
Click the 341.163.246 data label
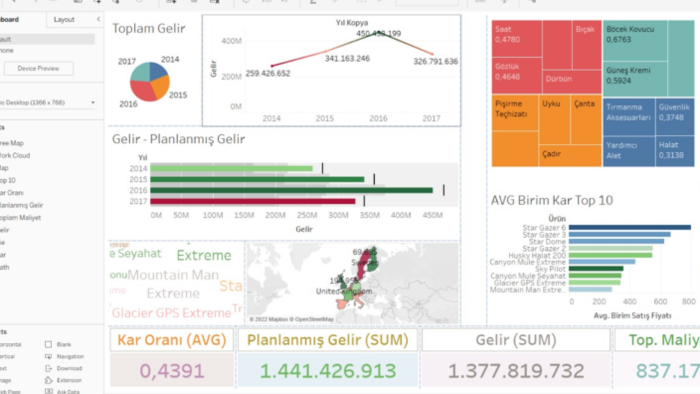[x=347, y=58]
